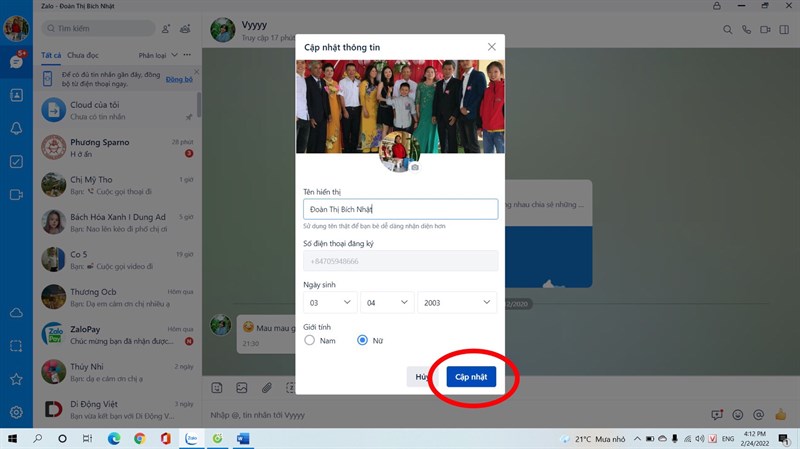
Task: Open the Co 5 conversation
Action: (x=118, y=260)
